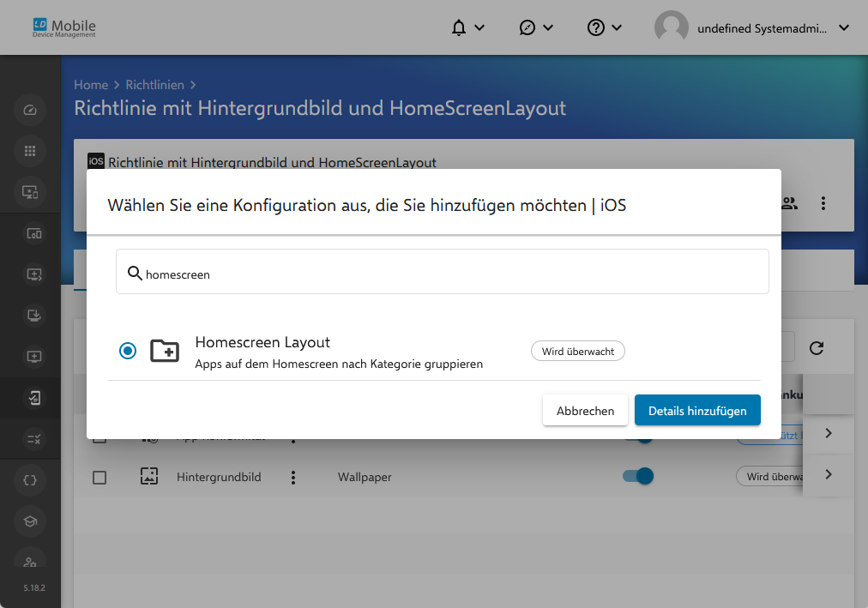
Task: Click the 'Apps auf dem Homescreen' description
Action: pyautogui.click(x=339, y=364)
